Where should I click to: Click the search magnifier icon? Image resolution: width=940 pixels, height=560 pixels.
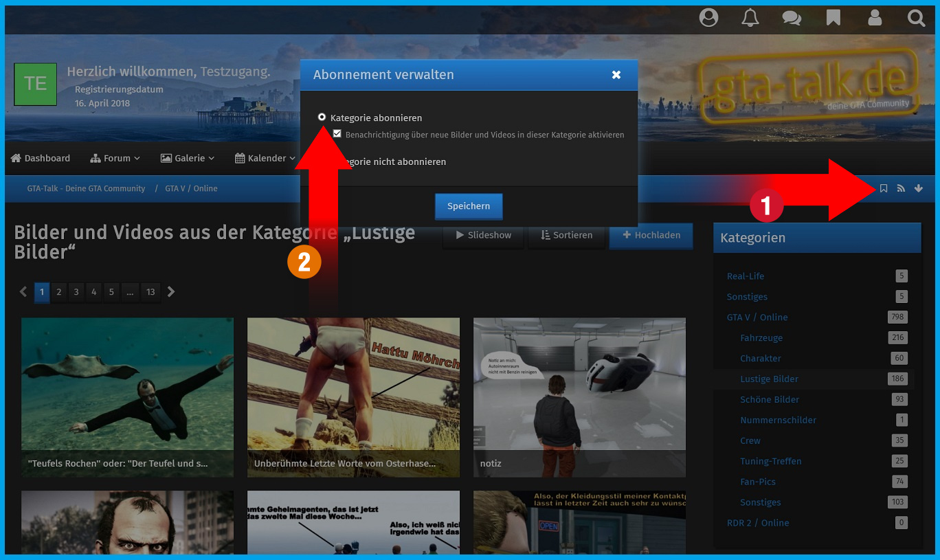(916, 18)
